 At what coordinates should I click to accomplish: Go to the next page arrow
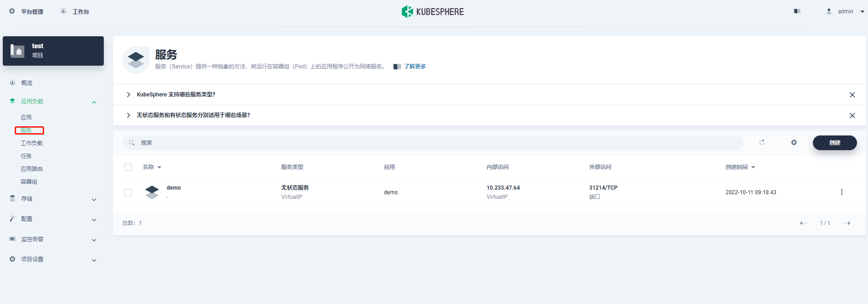click(x=846, y=223)
